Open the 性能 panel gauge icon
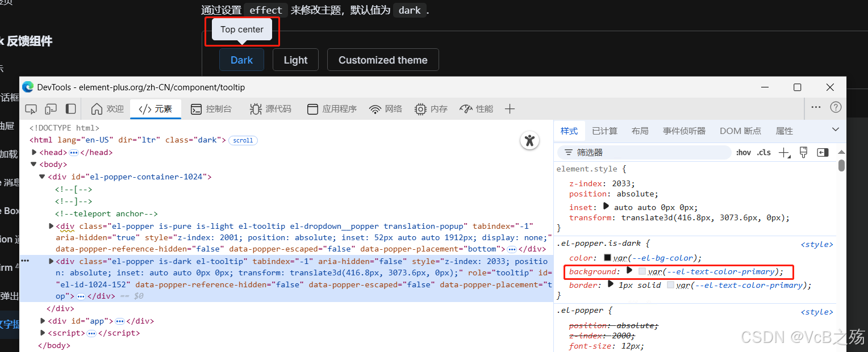 click(x=466, y=108)
